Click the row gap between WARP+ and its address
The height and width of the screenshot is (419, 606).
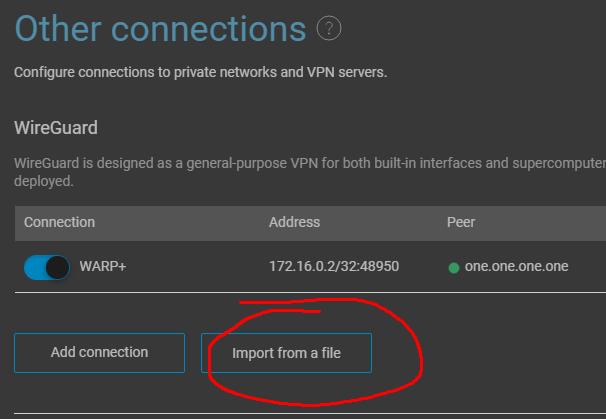tap(197, 267)
